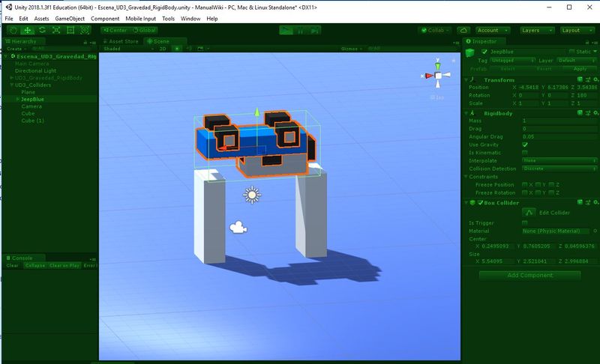Toggle Use Gravity checkbox
The height and width of the screenshot is (364, 600).
(x=524, y=145)
